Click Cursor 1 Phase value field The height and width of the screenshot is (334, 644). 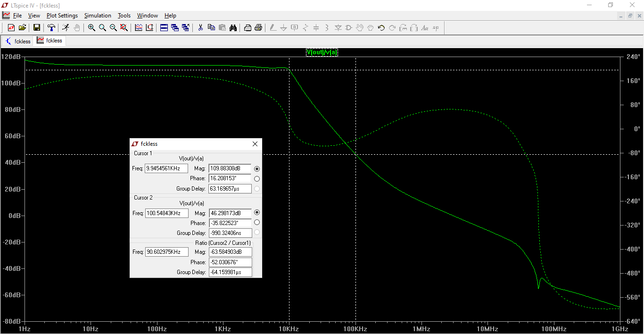(x=230, y=178)
